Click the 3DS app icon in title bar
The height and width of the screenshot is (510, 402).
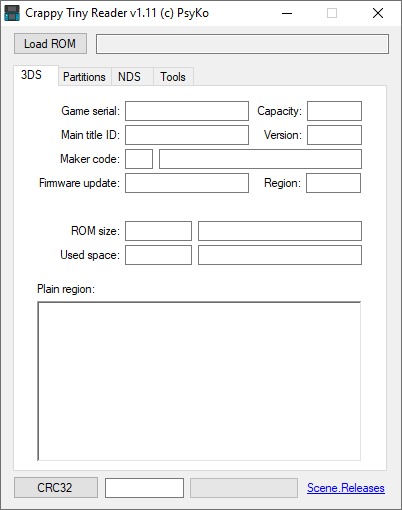12,13
